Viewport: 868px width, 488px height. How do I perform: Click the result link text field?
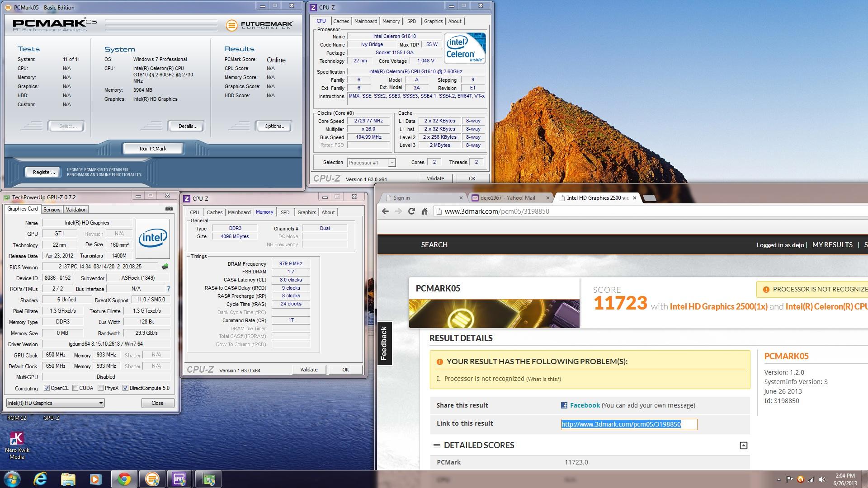629,424
